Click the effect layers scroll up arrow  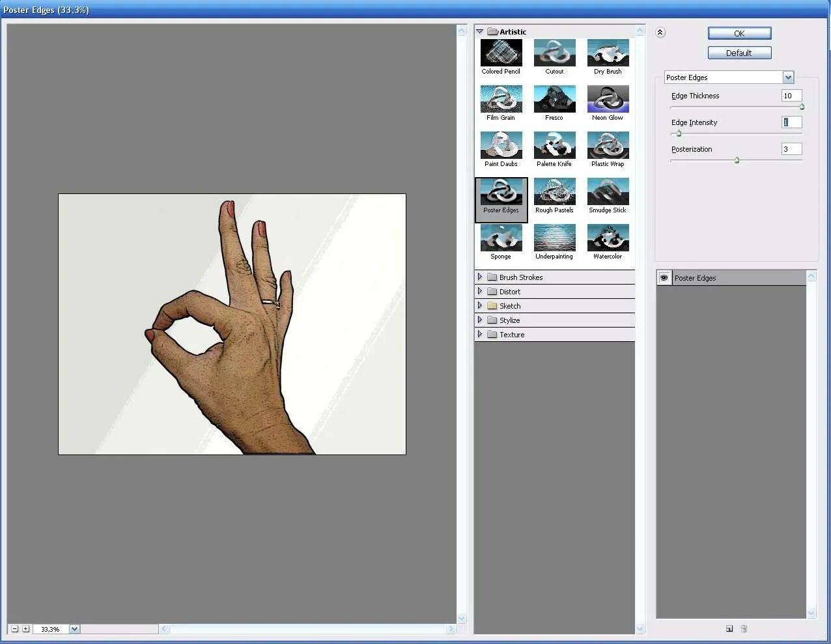pos(811,276)
